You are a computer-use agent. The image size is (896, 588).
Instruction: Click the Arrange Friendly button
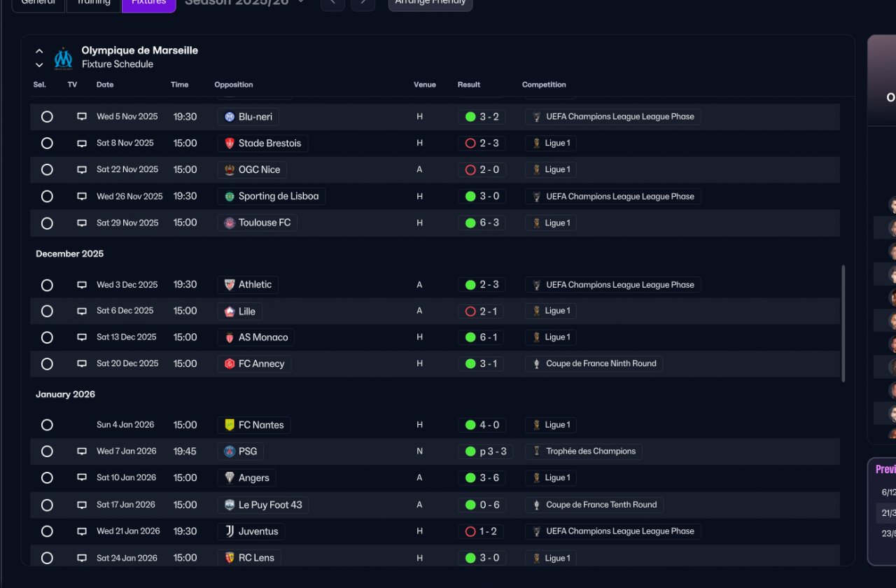pos(430,4)
